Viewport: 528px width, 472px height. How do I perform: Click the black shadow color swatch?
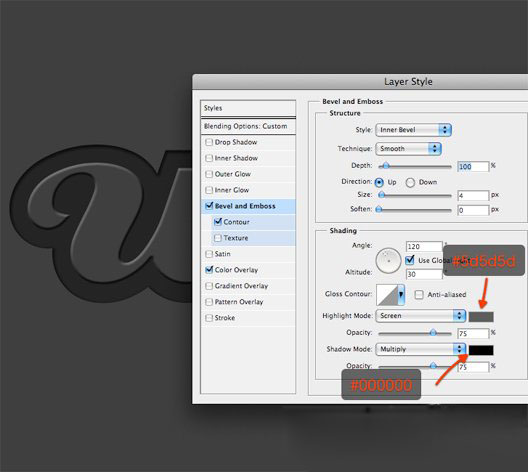[481, 350]
